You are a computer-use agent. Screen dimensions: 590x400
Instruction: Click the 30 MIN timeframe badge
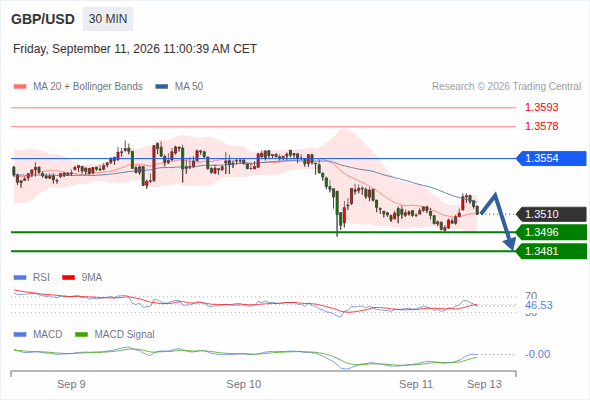pos(108,19)
